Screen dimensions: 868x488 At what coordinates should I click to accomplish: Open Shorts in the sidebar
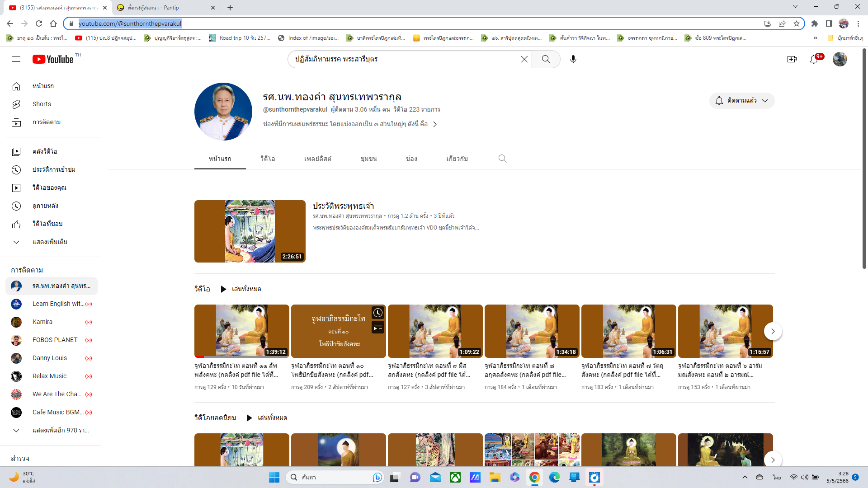tap(42, 104)
